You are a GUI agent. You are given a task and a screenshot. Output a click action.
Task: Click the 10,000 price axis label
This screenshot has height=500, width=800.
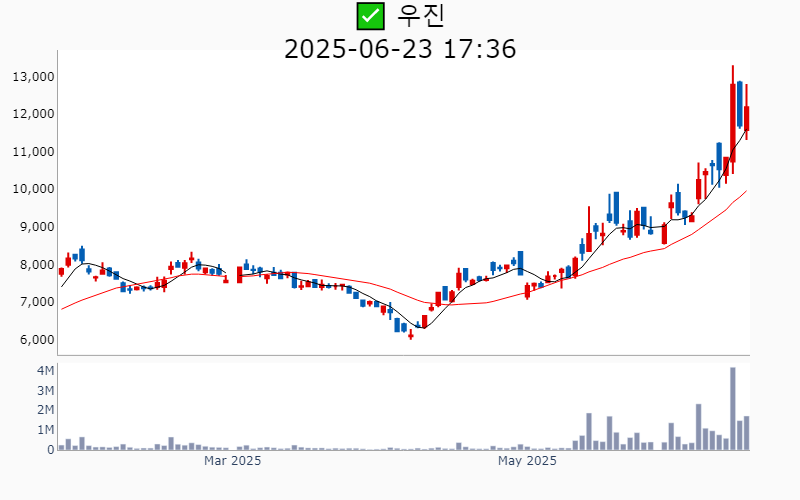[33, 189]
